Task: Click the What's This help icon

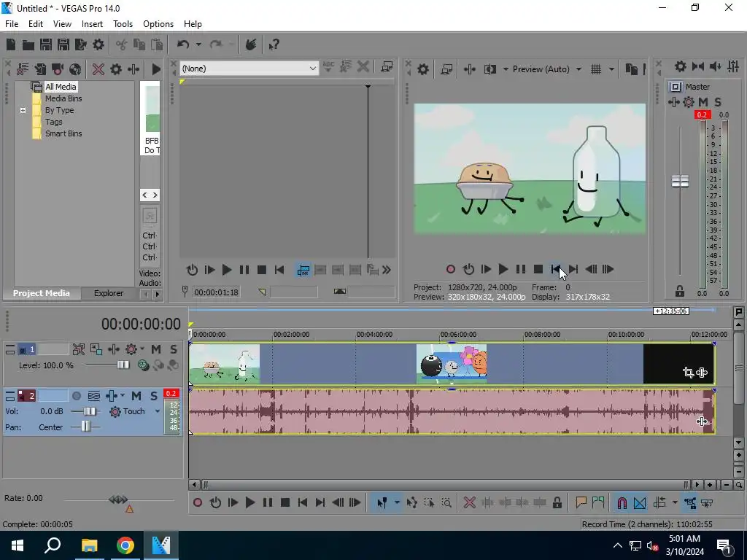Action: (274, 44)
